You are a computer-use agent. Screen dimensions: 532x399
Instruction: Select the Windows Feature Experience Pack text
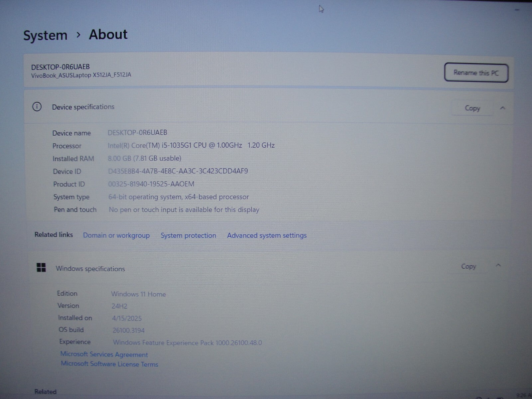click(187, 342)
